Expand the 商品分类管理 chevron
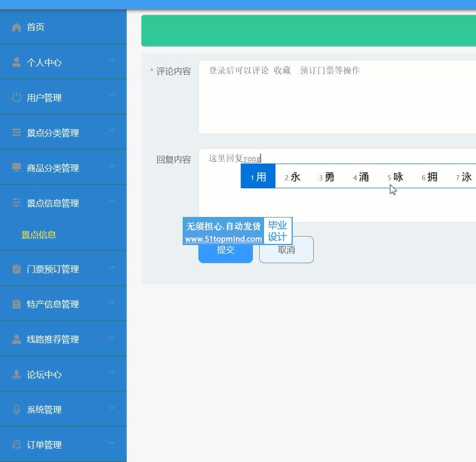This screenshot has height=462, width=476. (x=112, y=166)
